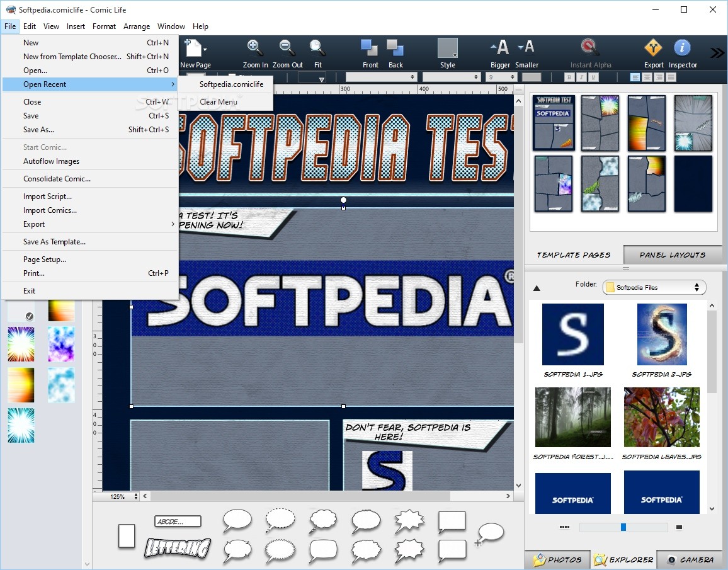Viewport: 728px width, 570px height.
Task: Show more toolbar items via double chevron
Action: (717, 53)
